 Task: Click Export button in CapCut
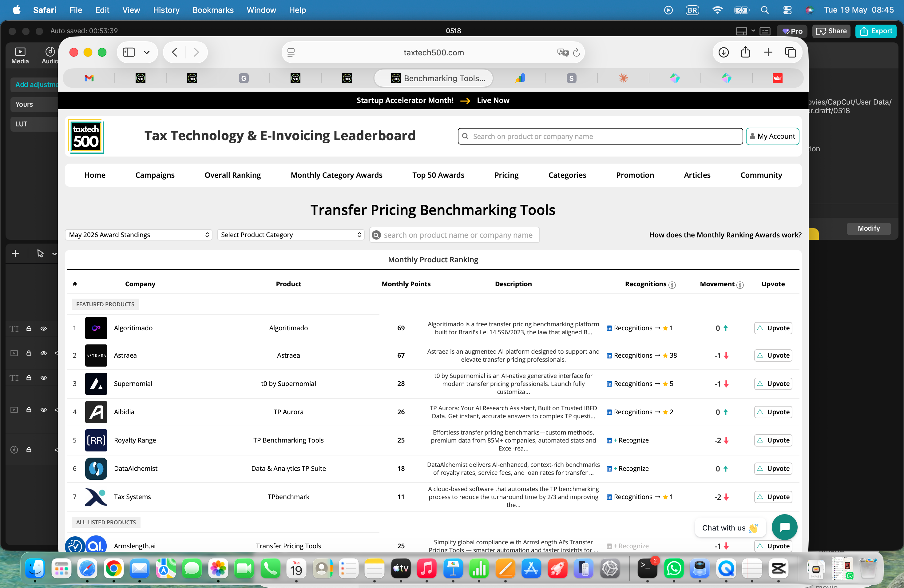pos(876,31)
